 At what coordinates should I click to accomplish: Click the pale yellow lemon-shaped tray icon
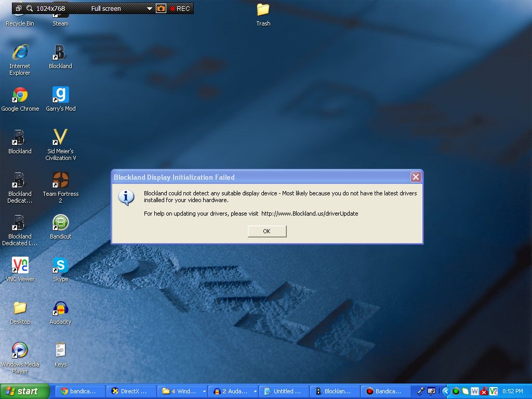pyautogui.click(x=465, y=392)
